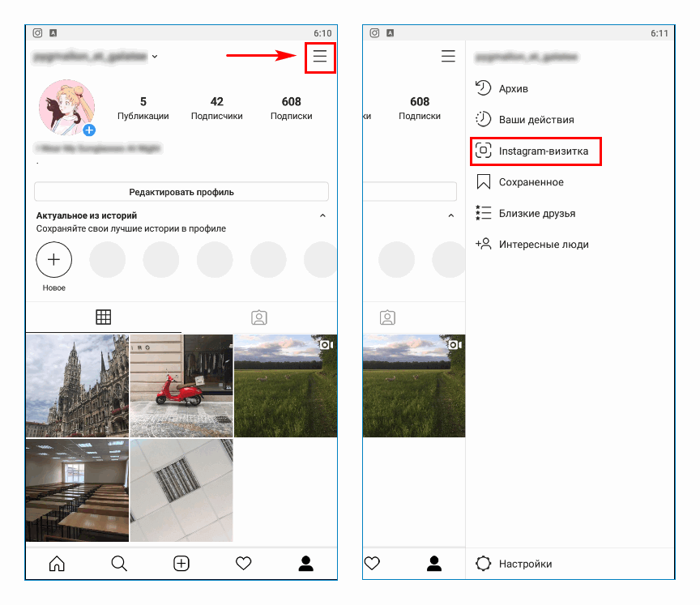Open 42 Подписчики followers list
Screen dimensions: 700x605
click(x=217, y=109)
